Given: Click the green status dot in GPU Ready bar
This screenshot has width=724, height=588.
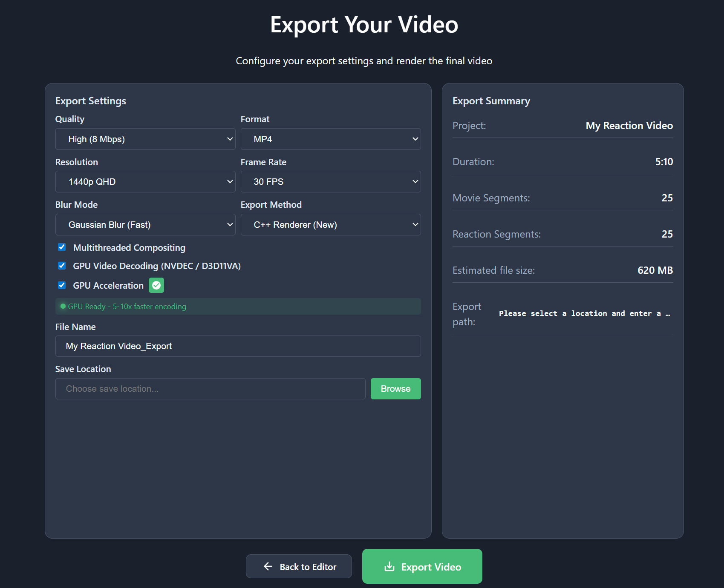Looking at the screenshot, I should tap(63, 306).
